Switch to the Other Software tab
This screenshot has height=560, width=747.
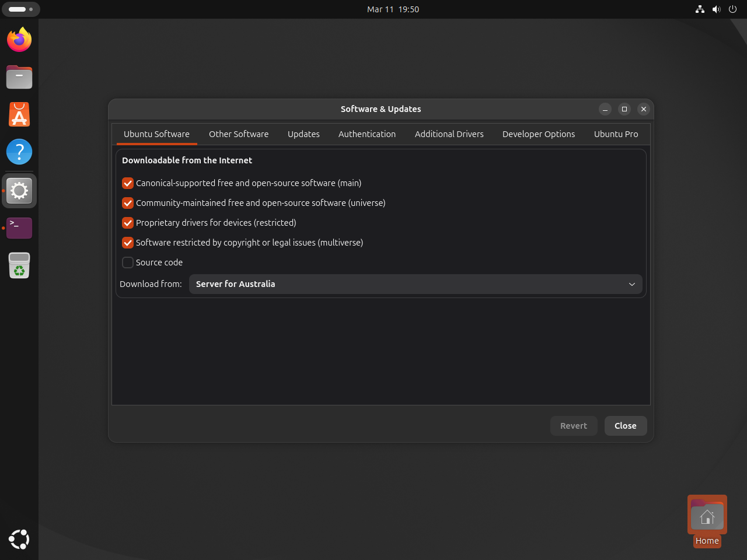(239, 134)
